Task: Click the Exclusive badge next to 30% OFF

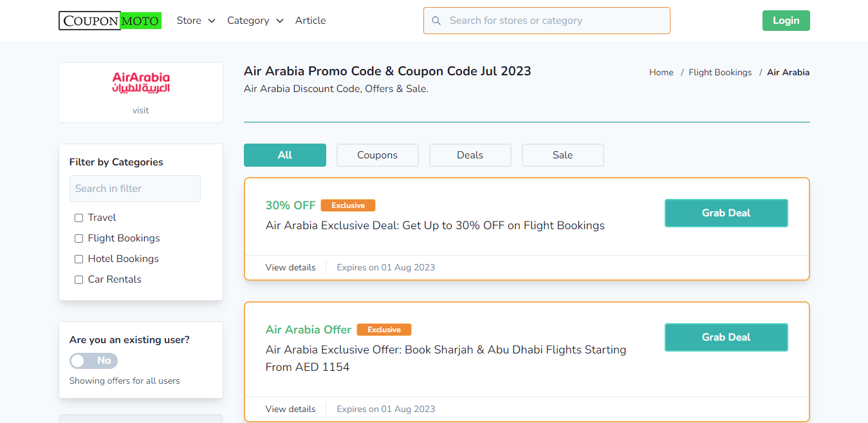Action: pyautogui.click(x=347, y=205)
